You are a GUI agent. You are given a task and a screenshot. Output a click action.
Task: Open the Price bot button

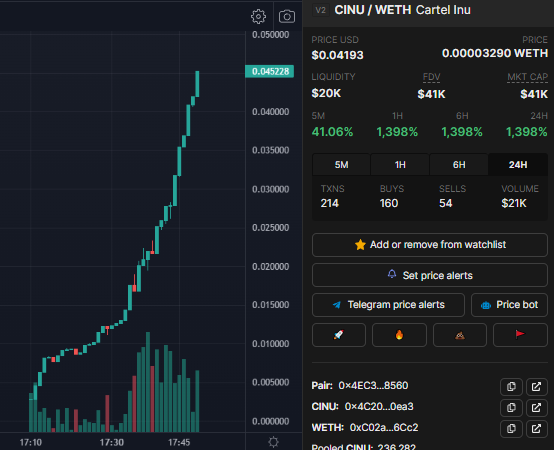[x=509, y=305]
